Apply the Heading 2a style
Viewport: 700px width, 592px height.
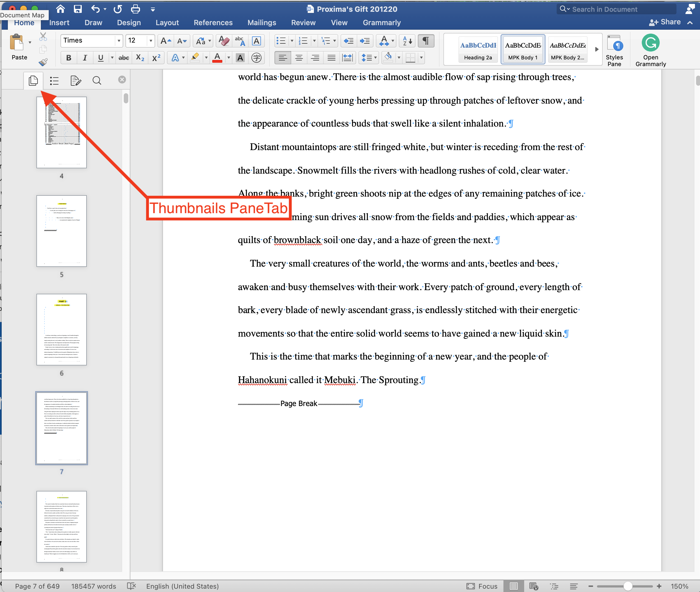pos(478,49)
